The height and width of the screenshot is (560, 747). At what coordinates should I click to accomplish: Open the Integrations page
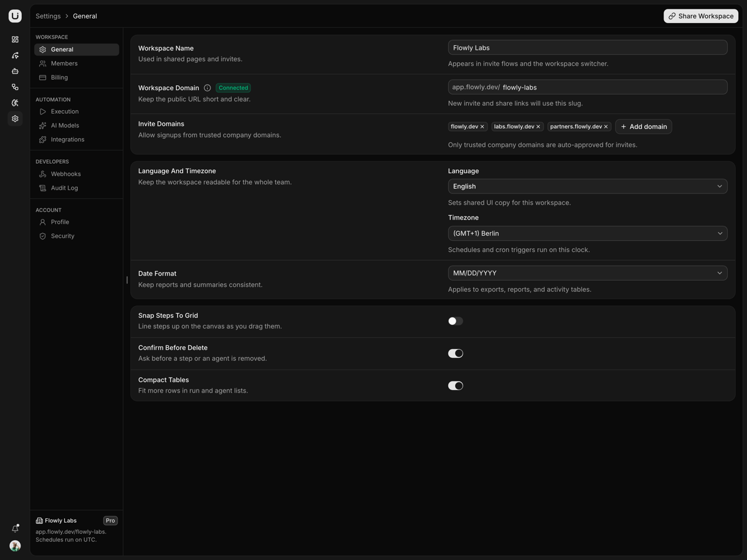tap(77, 139)
